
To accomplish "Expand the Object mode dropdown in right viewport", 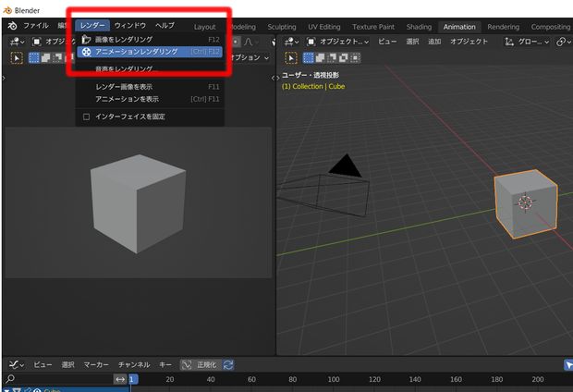I will [x=339, y=42].
